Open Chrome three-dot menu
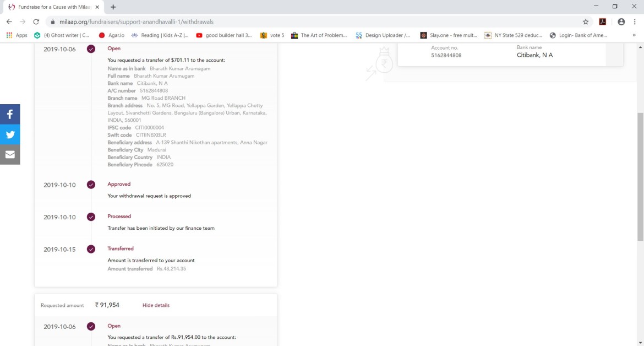This screenshot has height=346, width=644. tap(635, 22)
